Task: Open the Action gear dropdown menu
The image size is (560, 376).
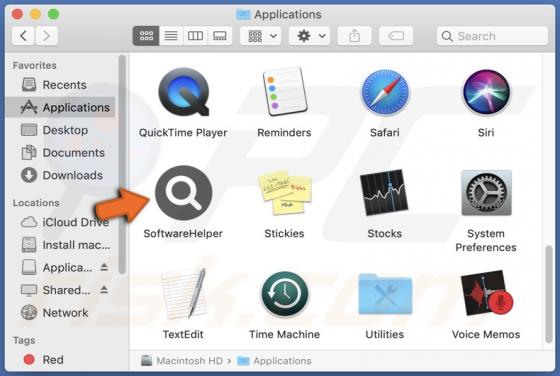Action: point(310,36)
